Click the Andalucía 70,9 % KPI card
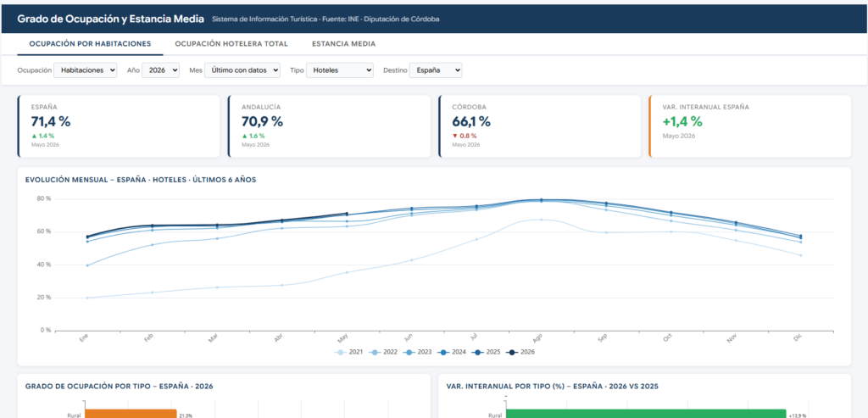 pyautogui.click(x=329, y=126)
